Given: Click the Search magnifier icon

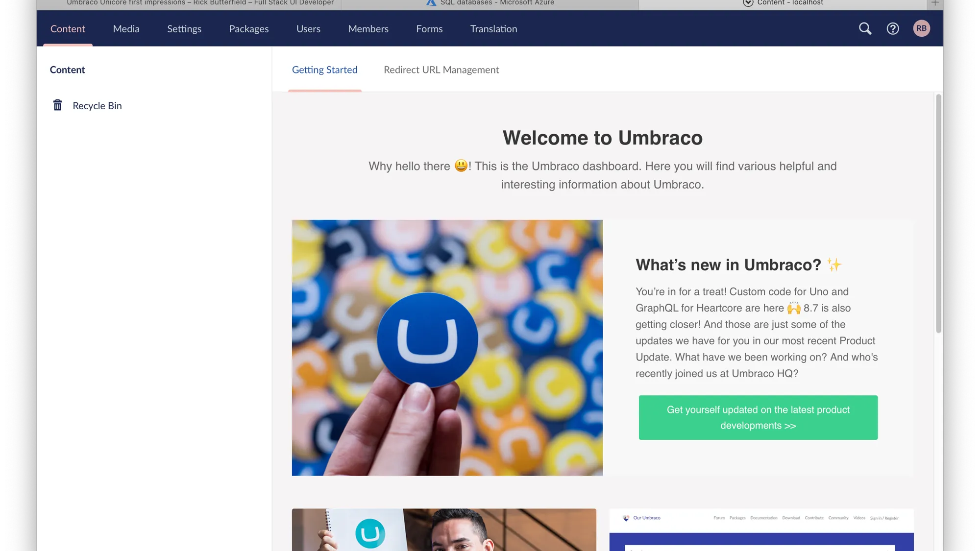Looking at the screenshot, I should [x=865, y=28].
